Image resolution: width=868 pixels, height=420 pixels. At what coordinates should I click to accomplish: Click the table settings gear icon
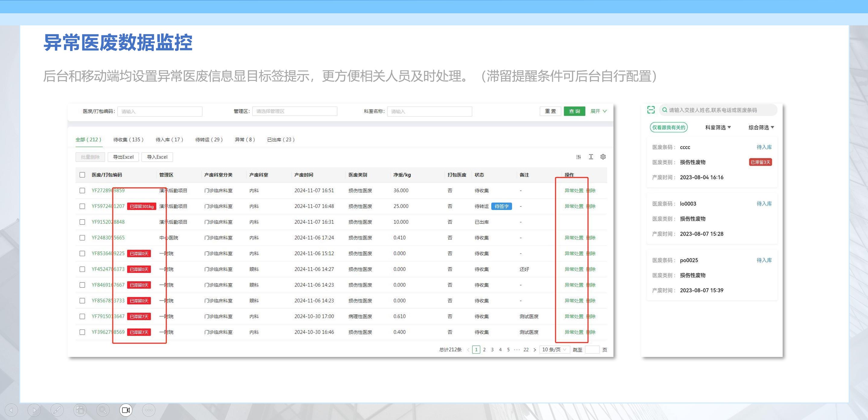(603, 157)
